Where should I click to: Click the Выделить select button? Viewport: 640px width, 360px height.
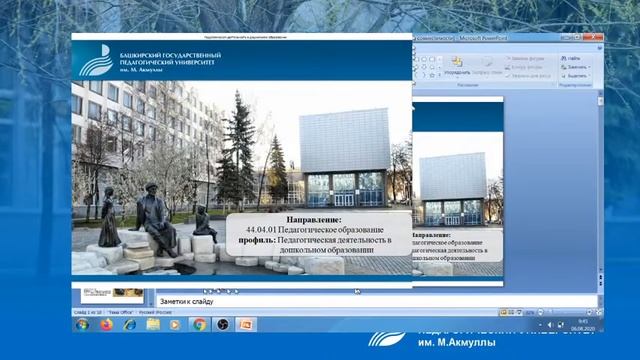574,76
